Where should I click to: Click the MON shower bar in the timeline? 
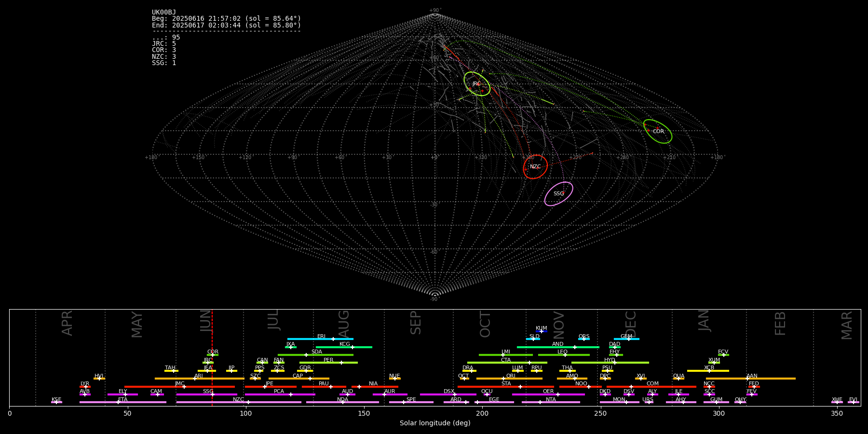[x=619, y=402]
